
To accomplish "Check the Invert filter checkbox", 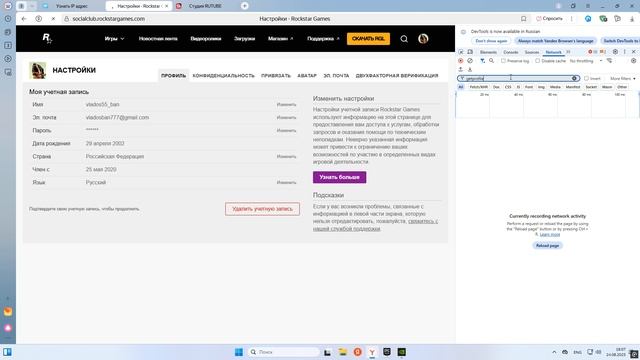I will pos(586,78).
